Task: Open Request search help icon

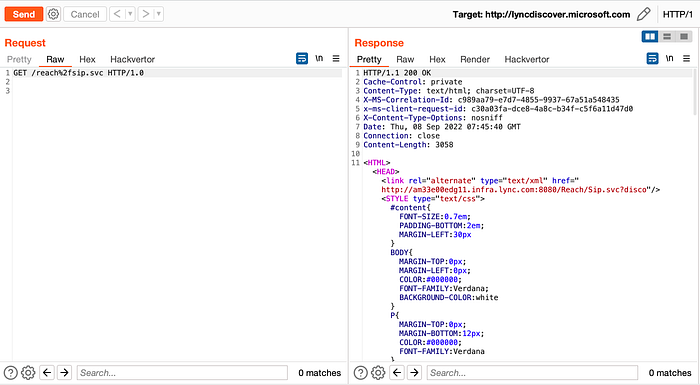Action: (11, 372)
